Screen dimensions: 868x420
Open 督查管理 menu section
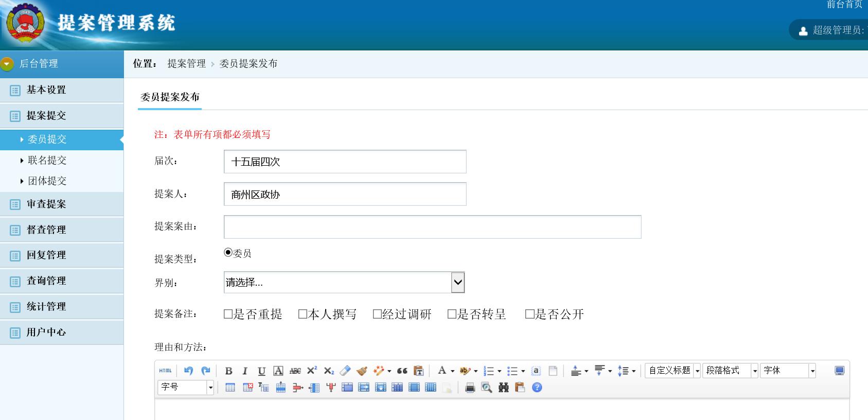click(62, 230)
